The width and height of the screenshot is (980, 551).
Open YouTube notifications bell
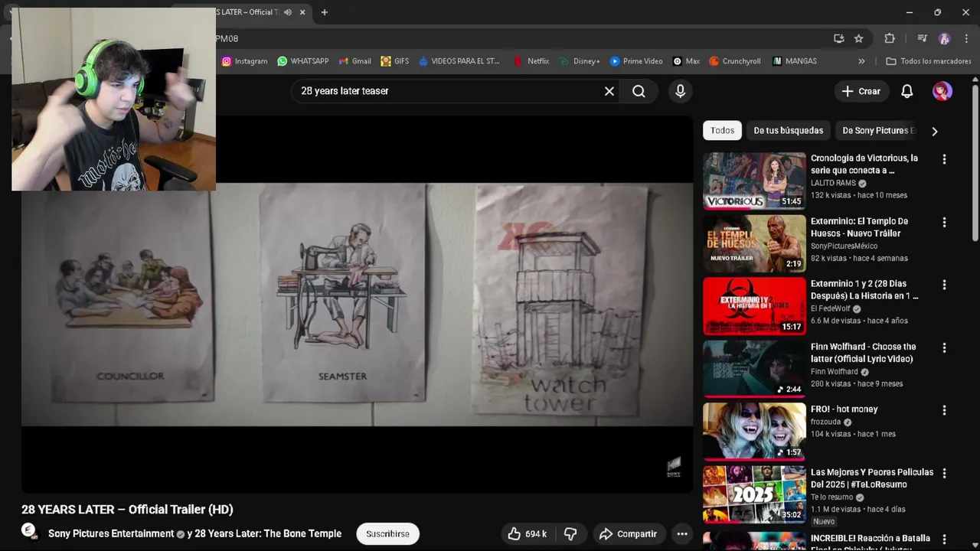906,91
